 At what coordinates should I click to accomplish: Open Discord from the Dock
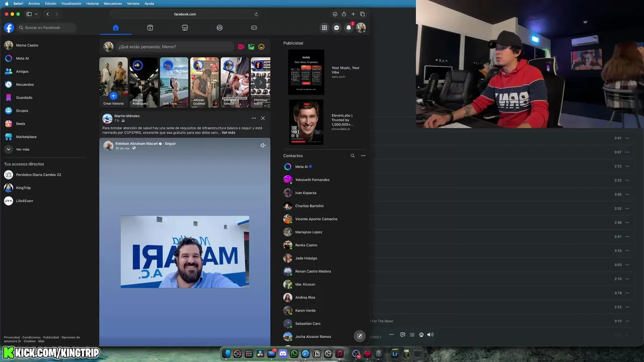coord(283,354)
